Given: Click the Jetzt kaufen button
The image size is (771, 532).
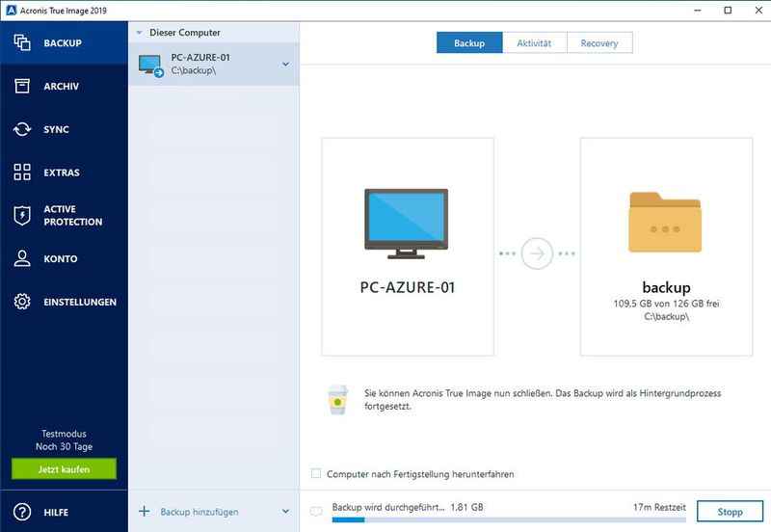Looking at the screenshot, I should click(64, 469).
